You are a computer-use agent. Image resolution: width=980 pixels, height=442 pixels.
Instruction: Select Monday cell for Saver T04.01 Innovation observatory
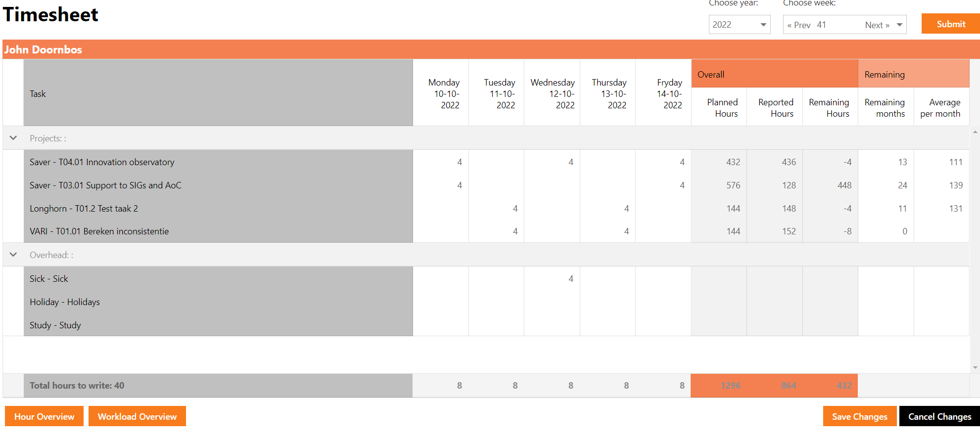click(x=441, y=162)
